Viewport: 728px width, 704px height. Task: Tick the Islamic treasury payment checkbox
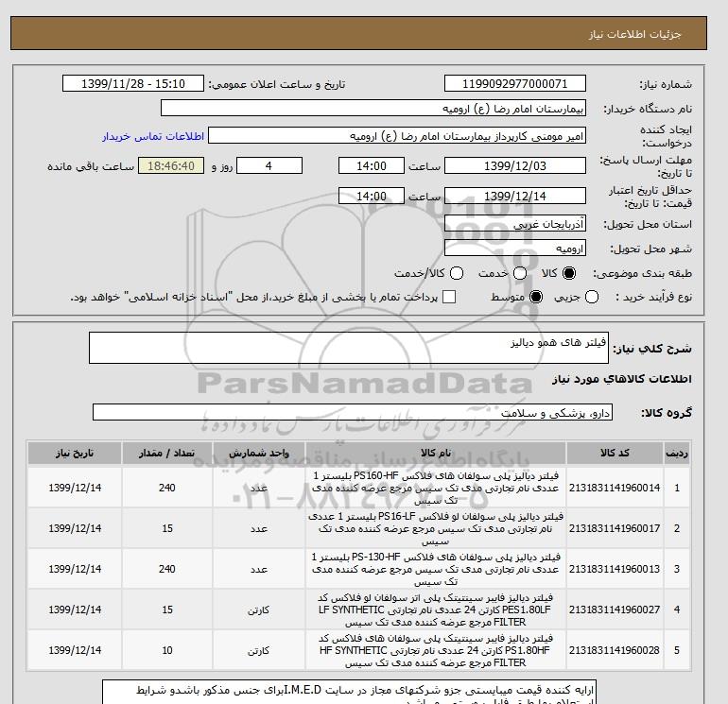(x=449, y=297)
